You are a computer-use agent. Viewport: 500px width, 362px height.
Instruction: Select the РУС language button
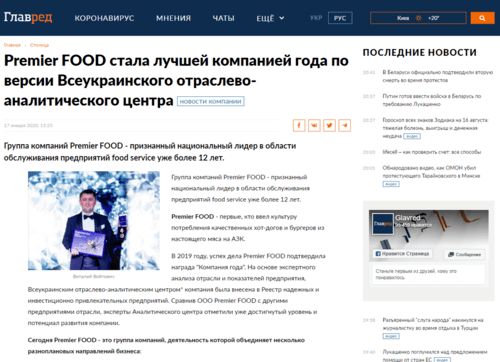pos(340,18)
